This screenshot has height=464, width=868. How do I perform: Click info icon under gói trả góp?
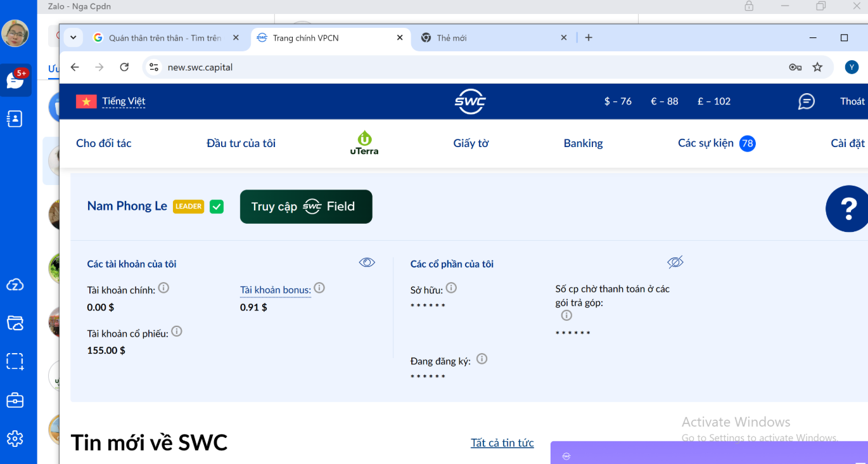point(566,315)
